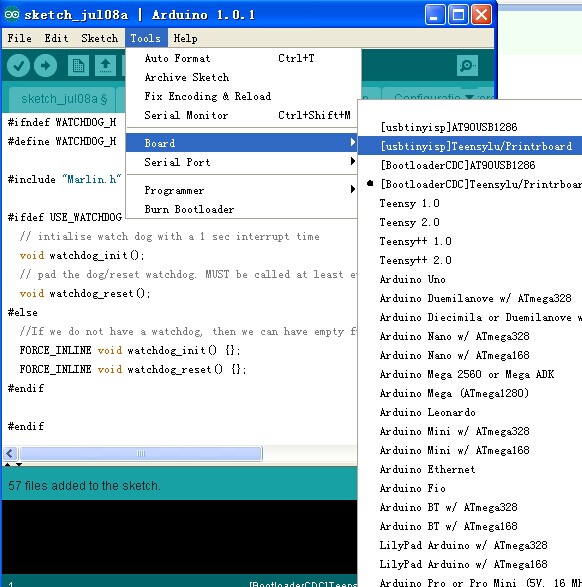Maximize the Arduino window

[x=458, y=15]
